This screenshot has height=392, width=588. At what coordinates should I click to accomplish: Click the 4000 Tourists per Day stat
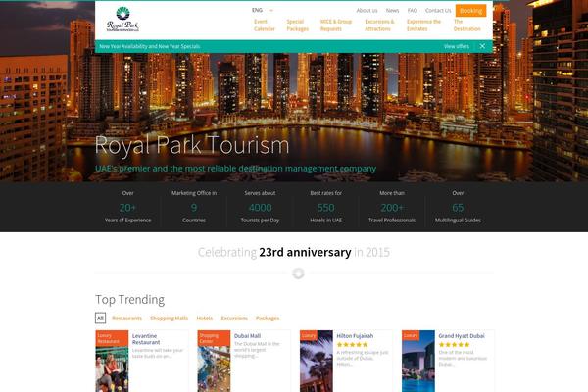point(260,207)
